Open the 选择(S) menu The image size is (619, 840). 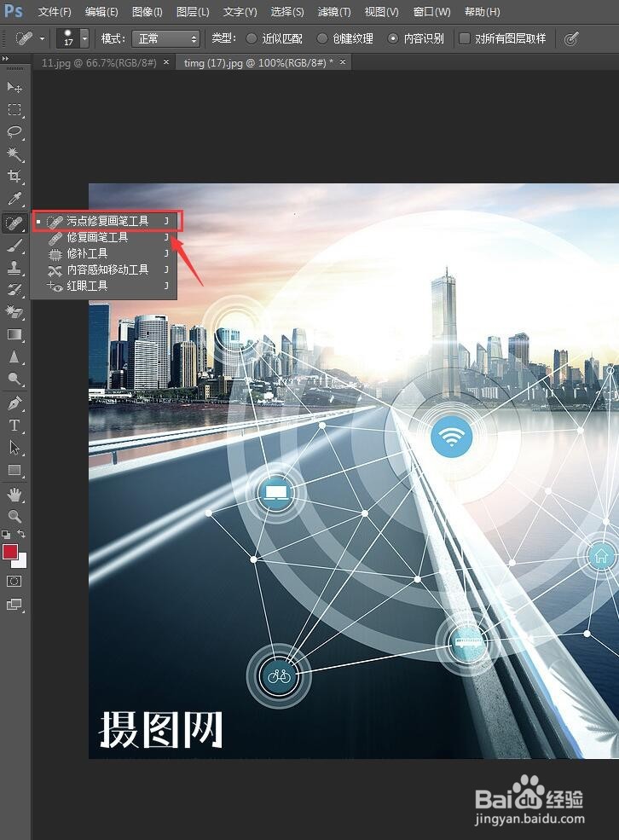click(287, 11)
